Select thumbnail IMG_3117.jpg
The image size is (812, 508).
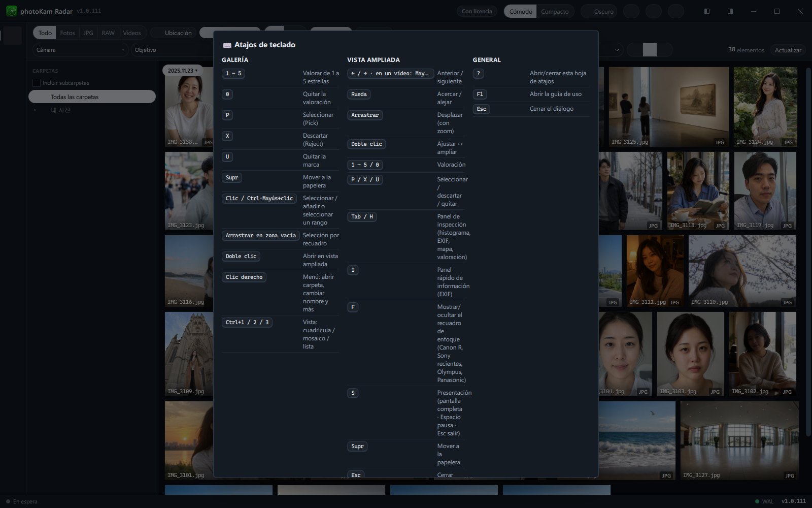765,191
